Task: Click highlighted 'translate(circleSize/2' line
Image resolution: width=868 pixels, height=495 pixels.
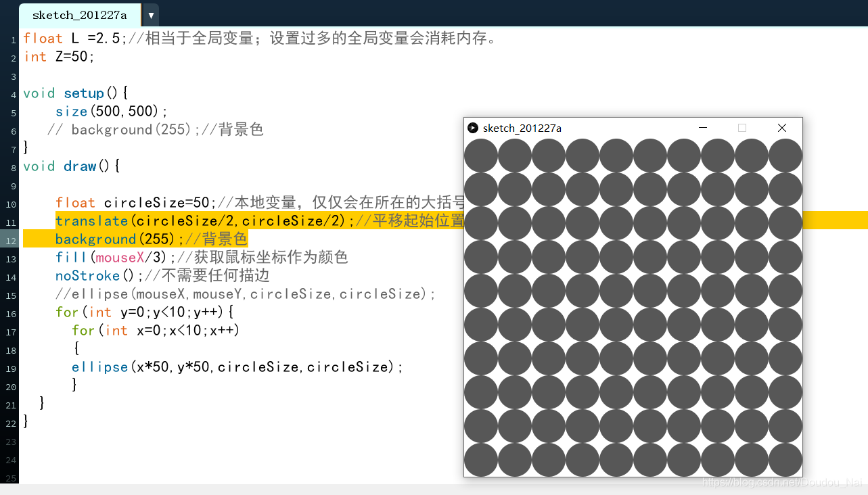Action: click(x=260, y=221)
